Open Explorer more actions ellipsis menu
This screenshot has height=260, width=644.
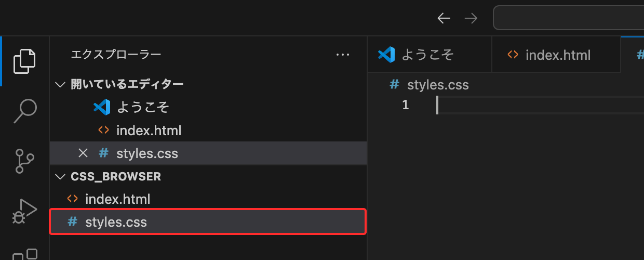click(x=343, y=54)
